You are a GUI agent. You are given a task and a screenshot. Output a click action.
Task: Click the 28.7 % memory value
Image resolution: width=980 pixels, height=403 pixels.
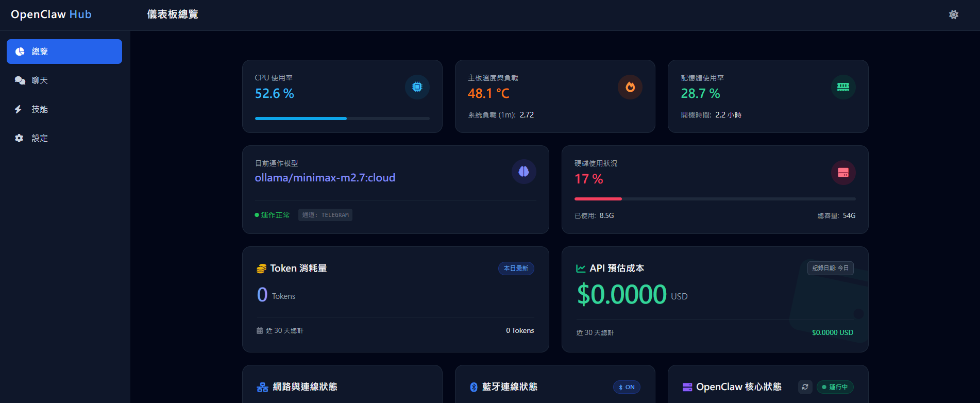[701, 94]
